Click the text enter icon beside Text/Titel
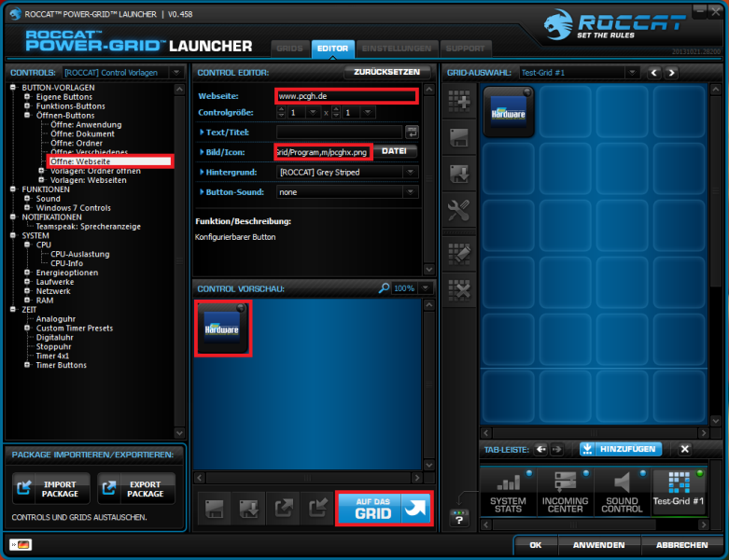Viewport: 729px width, 560px height. pos(412,132)
